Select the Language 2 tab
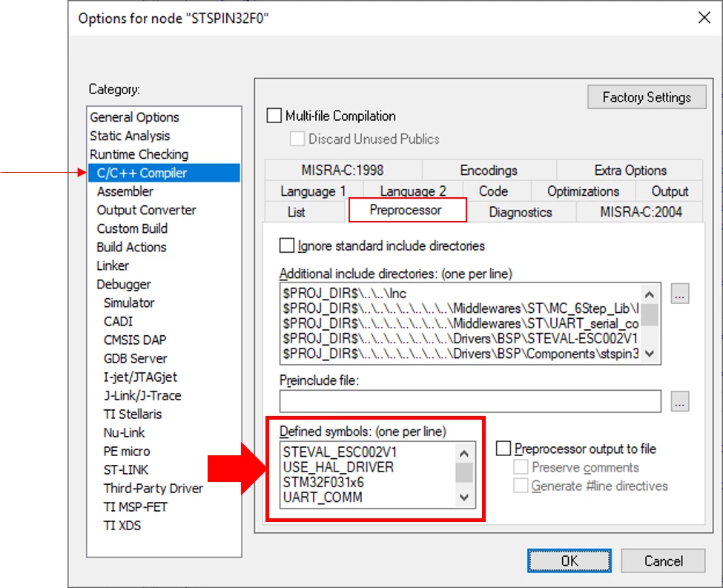 (x=413, y=191)
